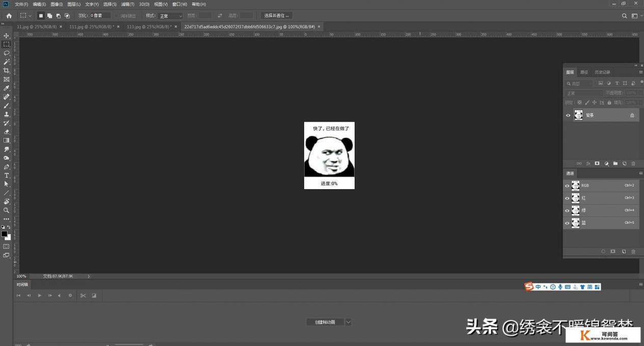Open the 文件(F) menu

21,4
